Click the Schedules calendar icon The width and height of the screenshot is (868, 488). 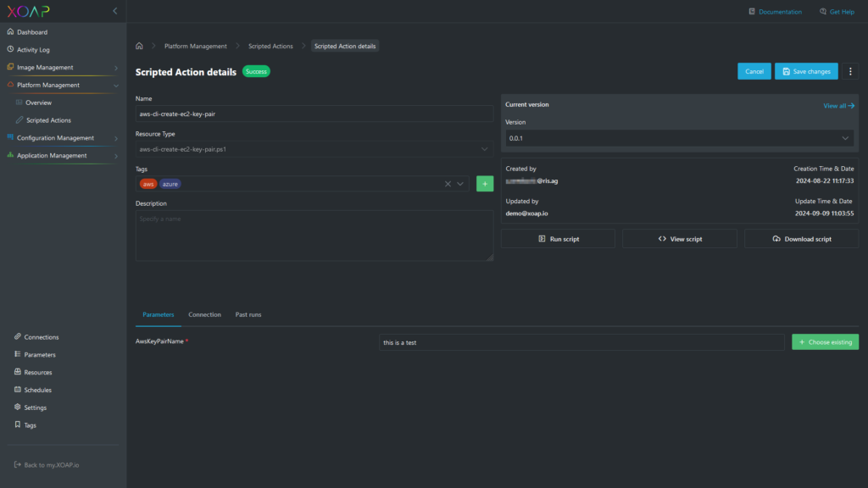[x=18, y=390]
